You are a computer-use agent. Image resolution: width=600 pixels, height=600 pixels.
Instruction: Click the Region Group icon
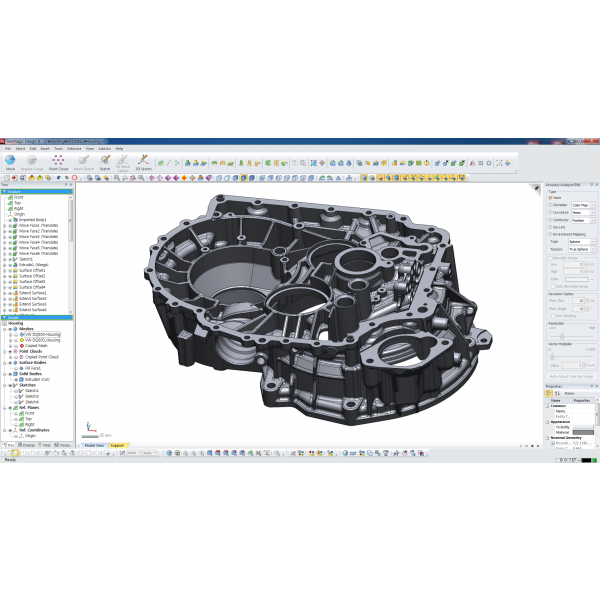coord(33,160)
